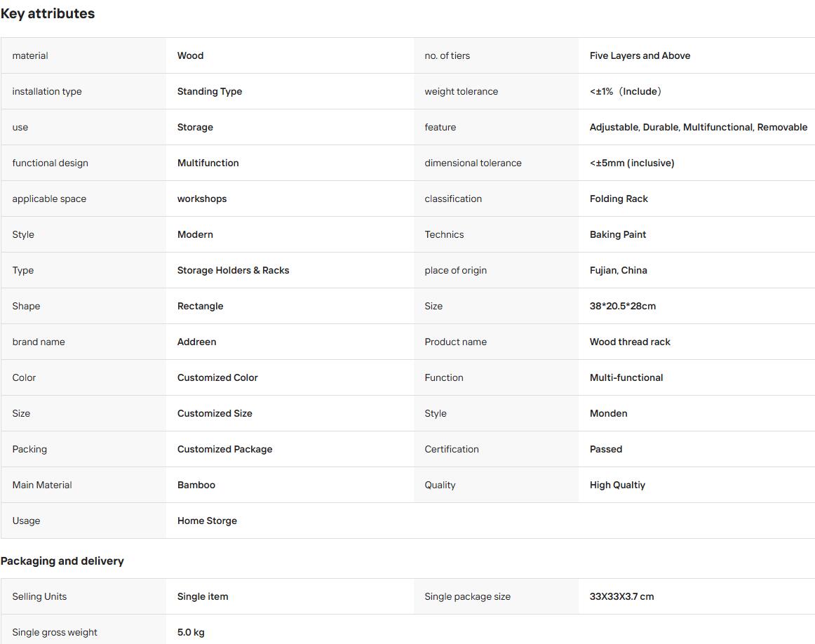
Task: Select the 33X33X3.7 cm package size
Action: click(621, 597)
